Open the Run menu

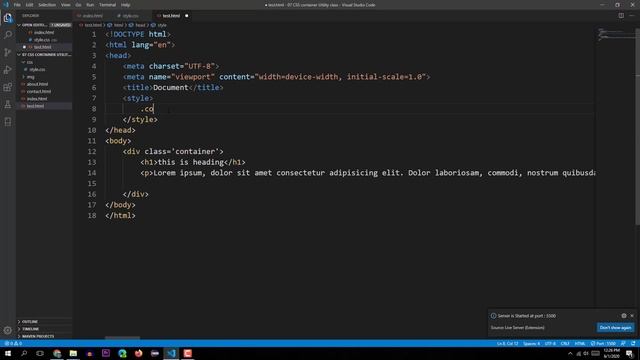click(x=90, y=5)
